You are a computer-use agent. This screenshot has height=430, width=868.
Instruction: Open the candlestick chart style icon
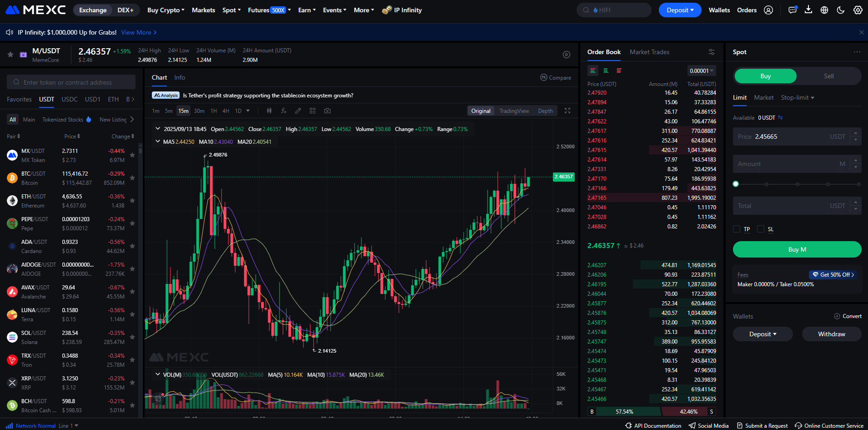[x=269, y=111]
